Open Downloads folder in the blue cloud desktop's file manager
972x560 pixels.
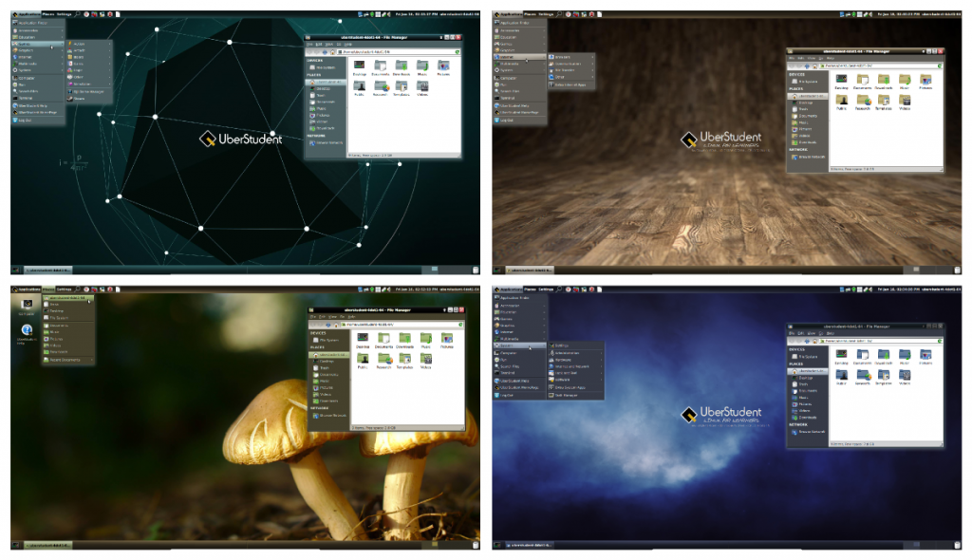[884, 354]
